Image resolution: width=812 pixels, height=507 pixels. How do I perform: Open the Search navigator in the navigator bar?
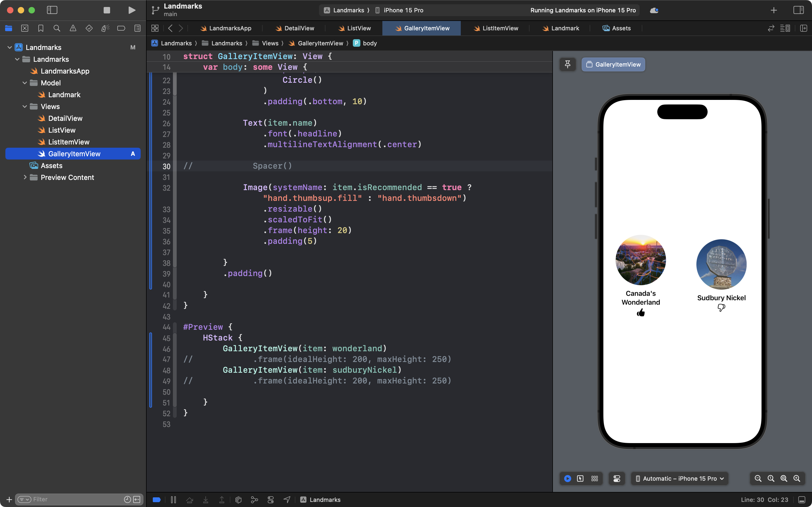click(x=57, y=28)
